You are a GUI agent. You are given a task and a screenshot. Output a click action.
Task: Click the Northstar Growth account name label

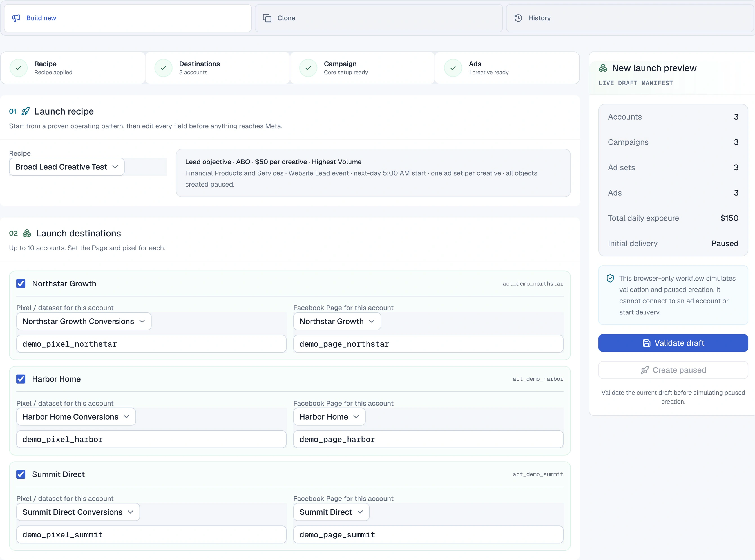(64, 283)
